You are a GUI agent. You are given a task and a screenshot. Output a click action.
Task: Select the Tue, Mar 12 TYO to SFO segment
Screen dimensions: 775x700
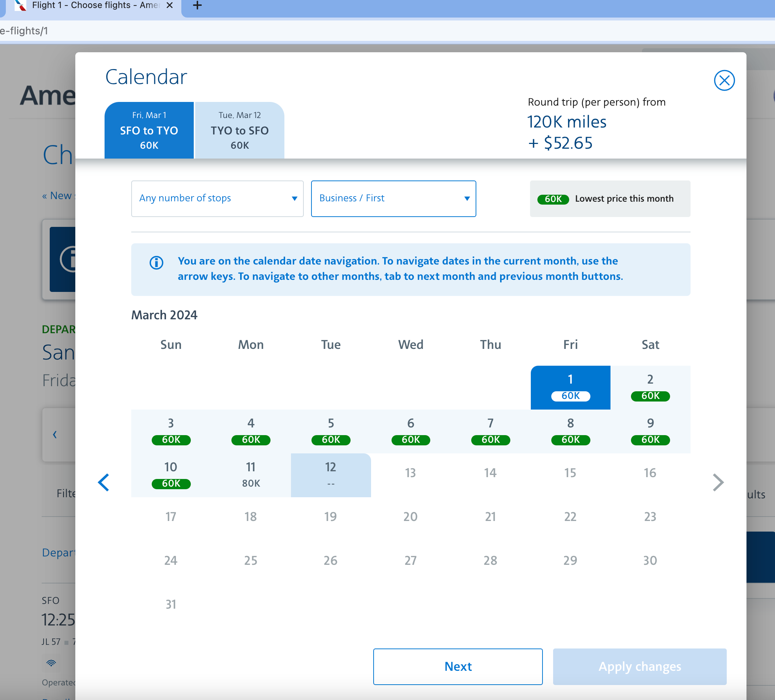coord(239,130)
